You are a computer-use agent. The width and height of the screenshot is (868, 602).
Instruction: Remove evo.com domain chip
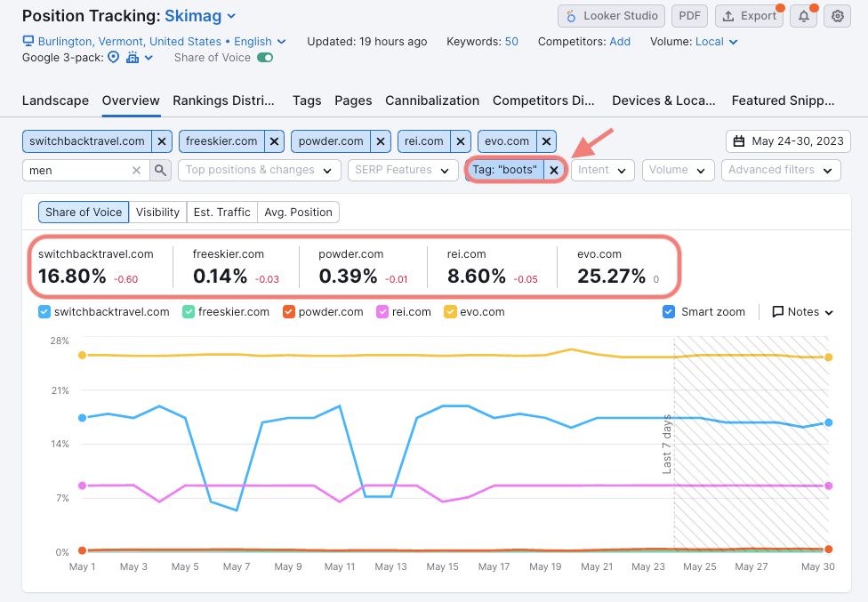click(546, 141)
